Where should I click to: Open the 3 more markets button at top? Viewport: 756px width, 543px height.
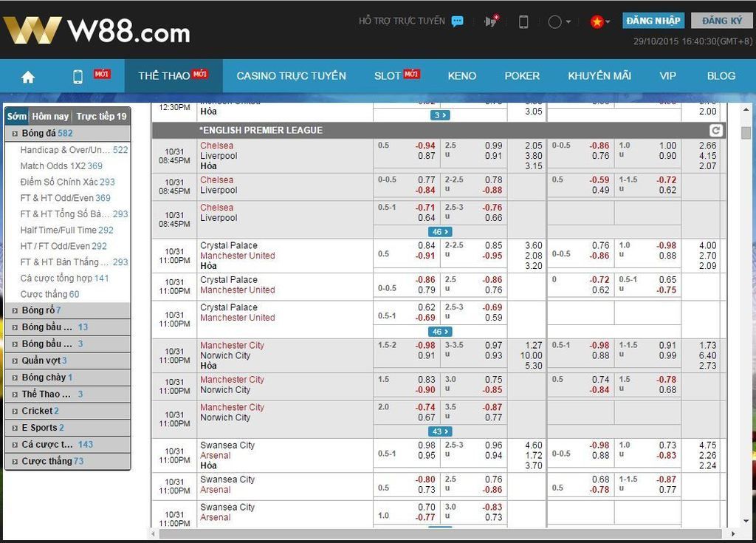(x=440, y=115)
